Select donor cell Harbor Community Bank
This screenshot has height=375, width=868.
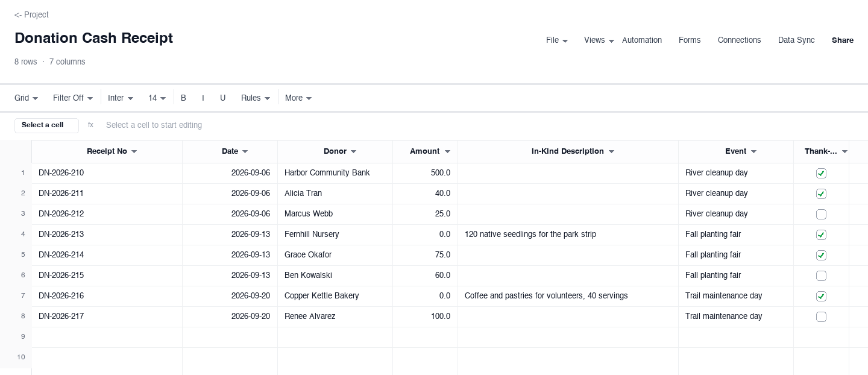click(335, 173)
